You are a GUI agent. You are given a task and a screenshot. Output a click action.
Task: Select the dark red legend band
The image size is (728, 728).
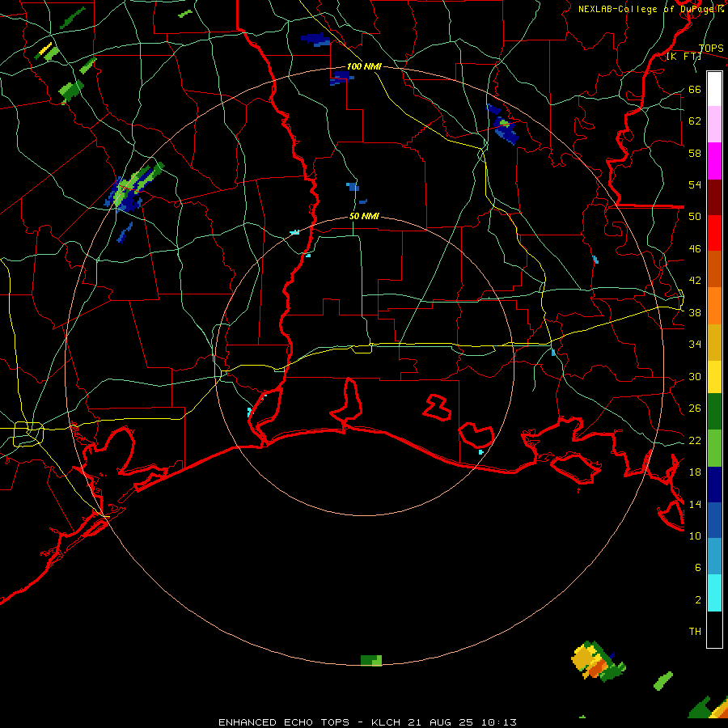point(714,197)
